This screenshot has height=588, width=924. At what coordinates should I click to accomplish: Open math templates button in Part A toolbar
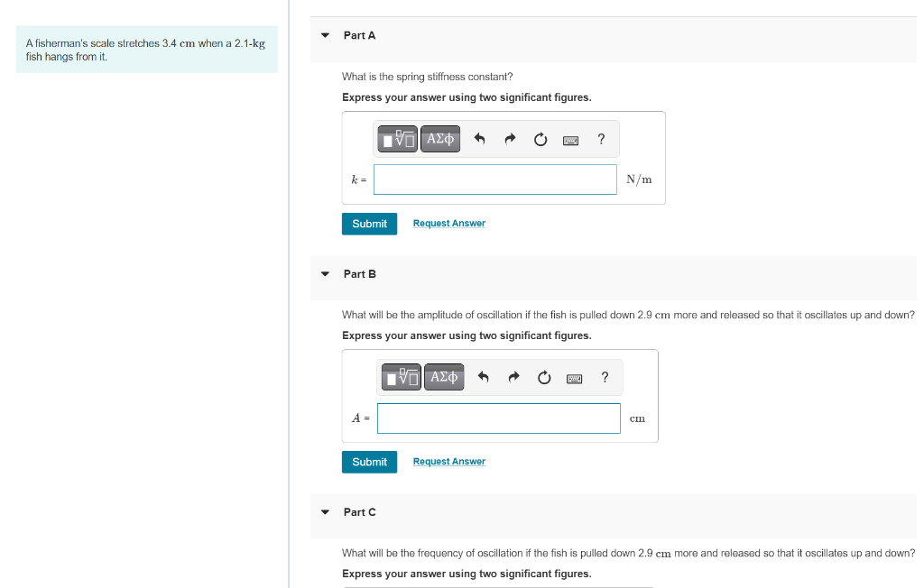[x=397, y=139]
